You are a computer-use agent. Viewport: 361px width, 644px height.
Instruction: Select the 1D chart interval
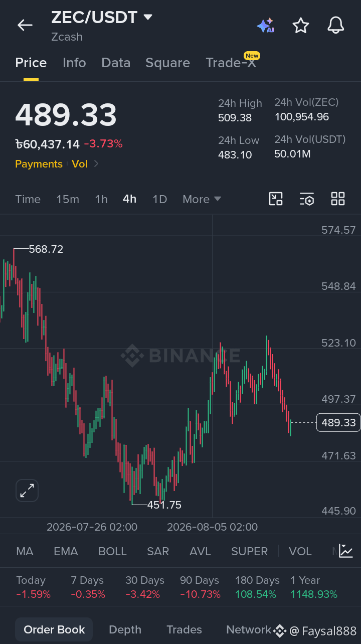tap(159, 199)
